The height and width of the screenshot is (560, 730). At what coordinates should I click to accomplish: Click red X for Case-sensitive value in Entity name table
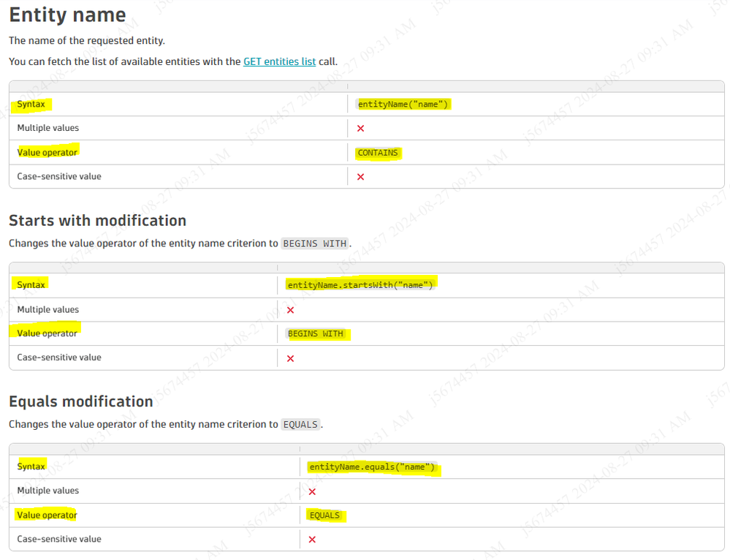tap(360, 177)
